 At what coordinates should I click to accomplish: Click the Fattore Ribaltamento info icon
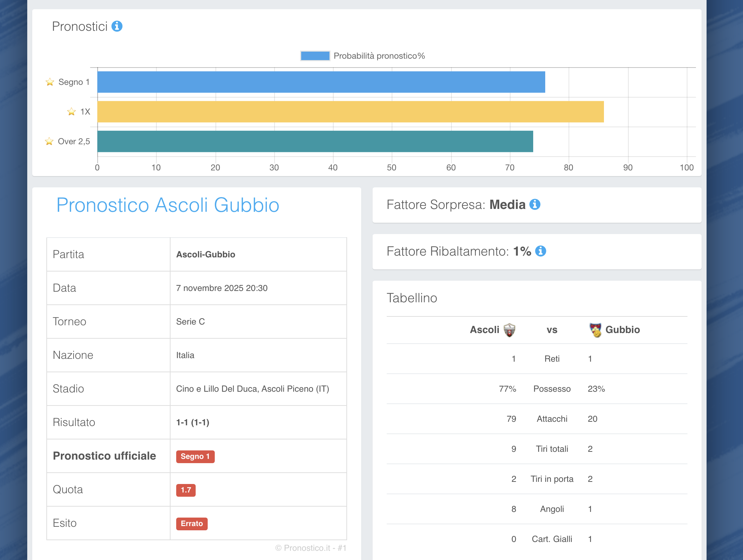tap(540, 251)
